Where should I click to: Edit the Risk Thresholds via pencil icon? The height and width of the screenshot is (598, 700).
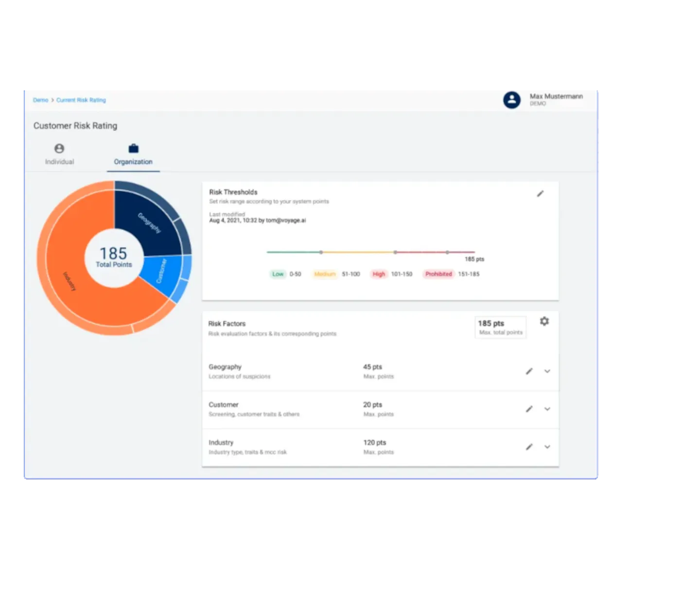click(540, 193)
